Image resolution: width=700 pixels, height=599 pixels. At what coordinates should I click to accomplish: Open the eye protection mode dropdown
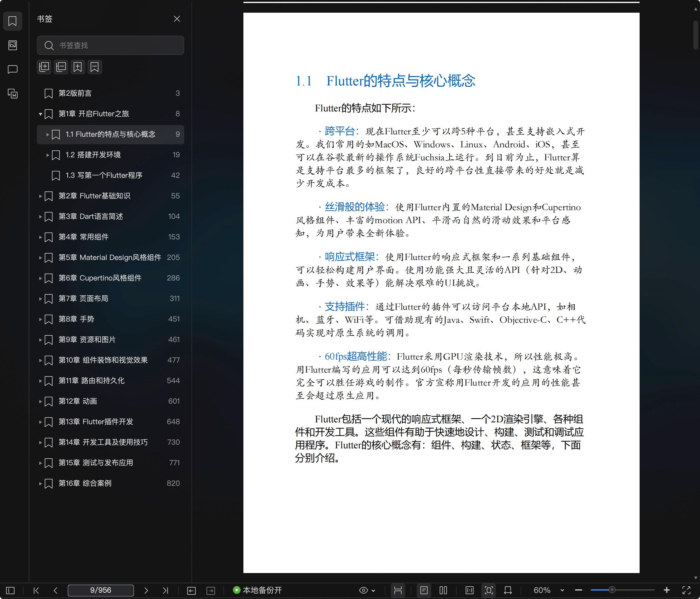[x=367, y=590]
